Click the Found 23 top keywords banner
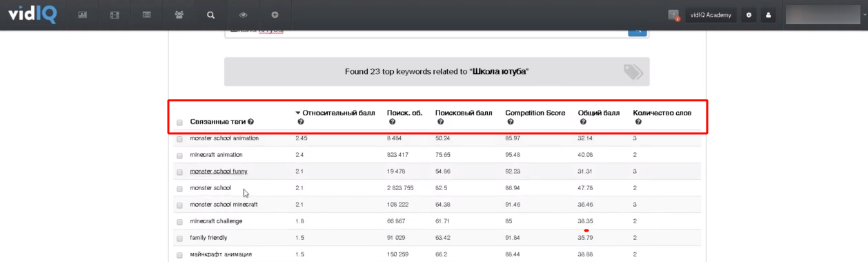The width and height of the screenshot is (868, 262). (x=437, y=71)
